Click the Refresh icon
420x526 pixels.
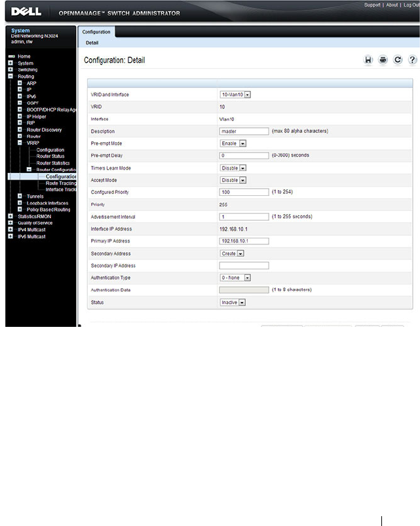398,60
